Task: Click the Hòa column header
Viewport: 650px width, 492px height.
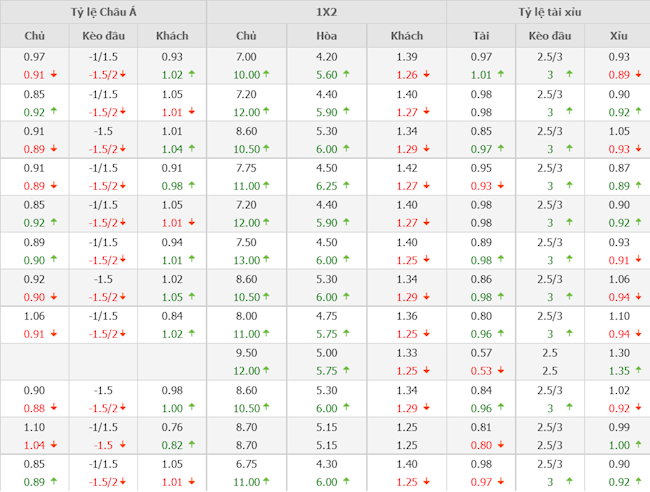Action: 326,36
